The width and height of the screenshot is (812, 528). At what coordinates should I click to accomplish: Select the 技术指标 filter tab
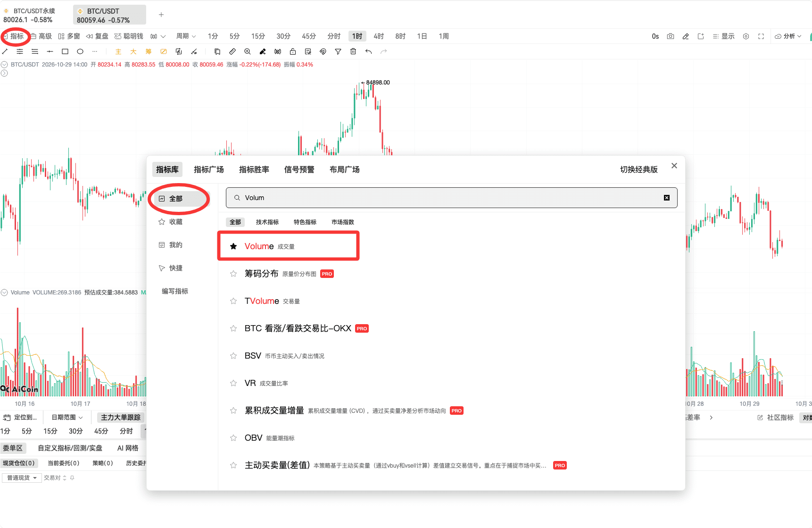pyautogui.click(x=267, y=222)
